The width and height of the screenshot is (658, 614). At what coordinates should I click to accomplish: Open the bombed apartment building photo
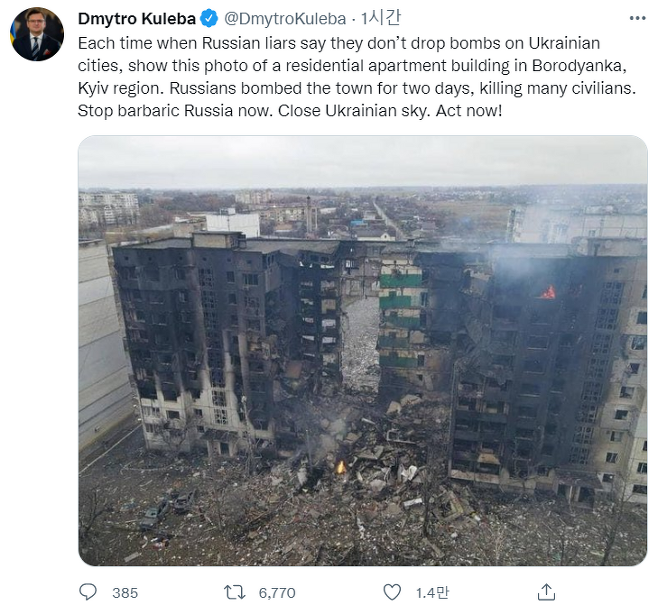363,350
